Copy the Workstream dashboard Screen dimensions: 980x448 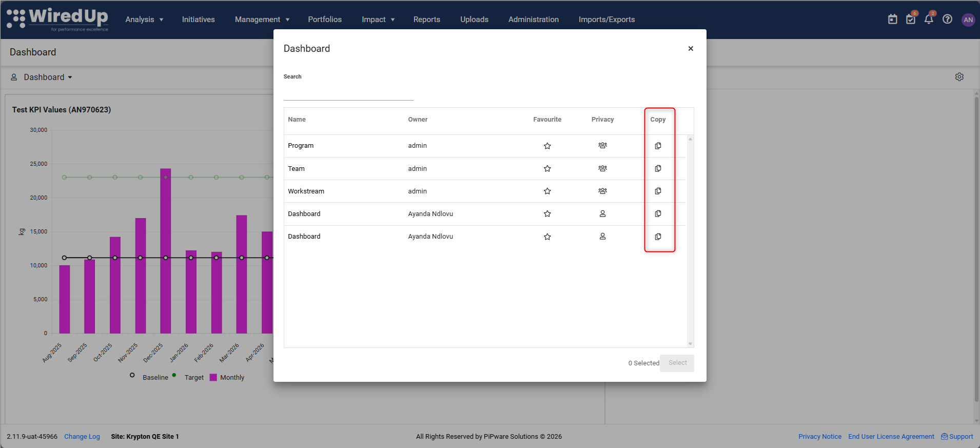point(658,191)
